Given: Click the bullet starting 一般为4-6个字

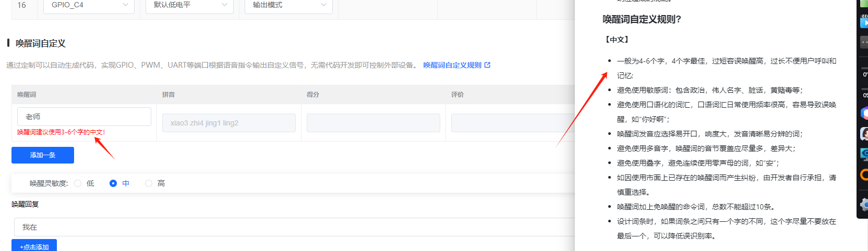Looking at the screenshot, I should [727, 68].
